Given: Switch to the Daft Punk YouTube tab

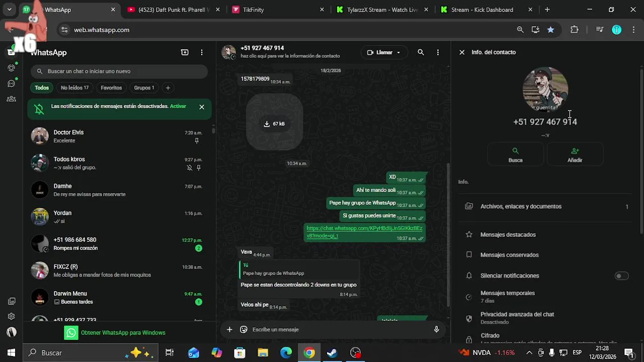Looking at the screenshot, I should [x=174, y=10].
